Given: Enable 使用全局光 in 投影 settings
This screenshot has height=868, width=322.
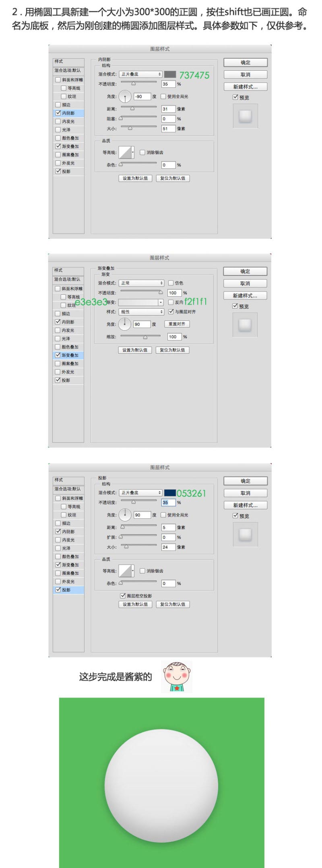Looking at the screenshot, I should point(163,515).
